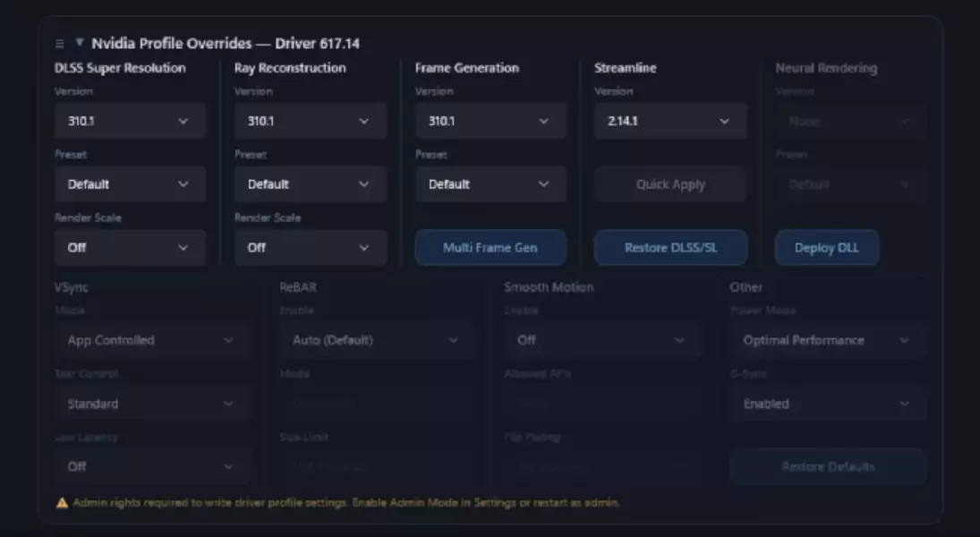This screenshot has height=537, width=980.
Task: Click the DLSS Super Resolution heading
Action: pyautogui.click(x=120, y=68)
